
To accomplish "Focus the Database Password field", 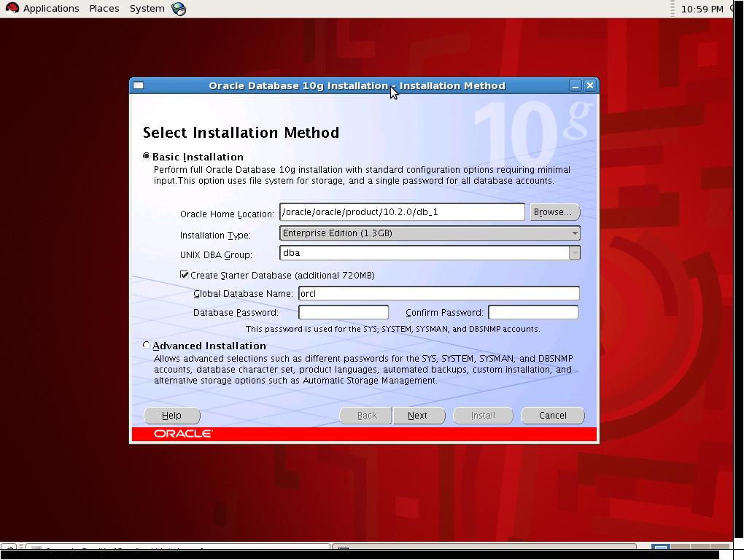I will (x=344, y=312).
